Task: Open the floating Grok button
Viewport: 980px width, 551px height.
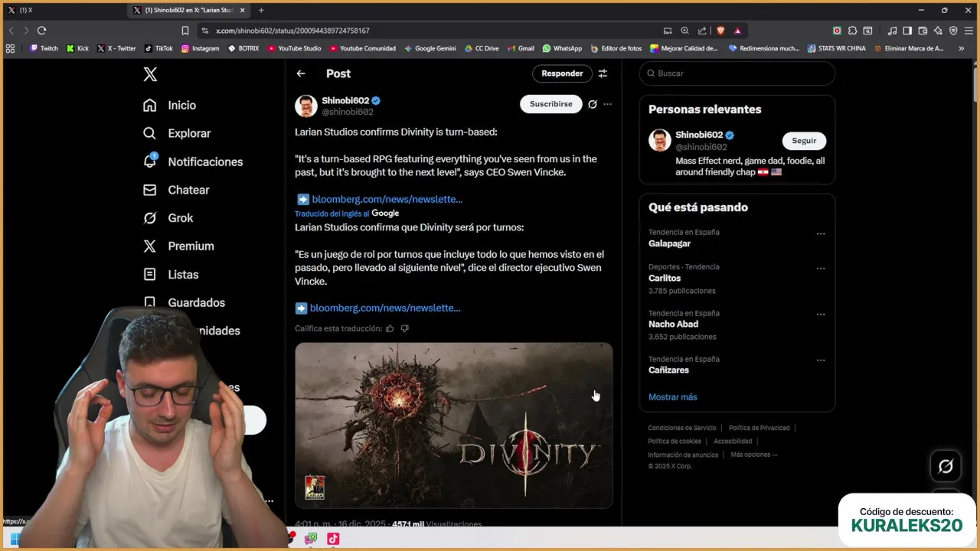Action: [x=946, y=466]
